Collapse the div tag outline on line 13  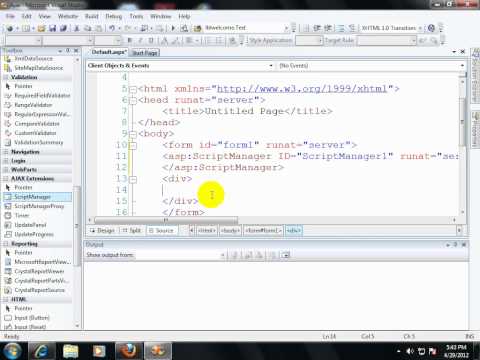(133, 179)
